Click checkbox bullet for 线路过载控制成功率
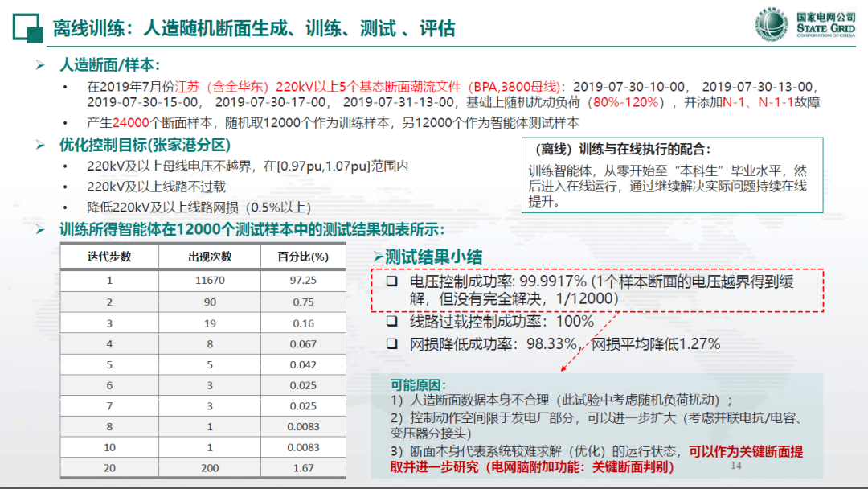 (x=392, y=321)
